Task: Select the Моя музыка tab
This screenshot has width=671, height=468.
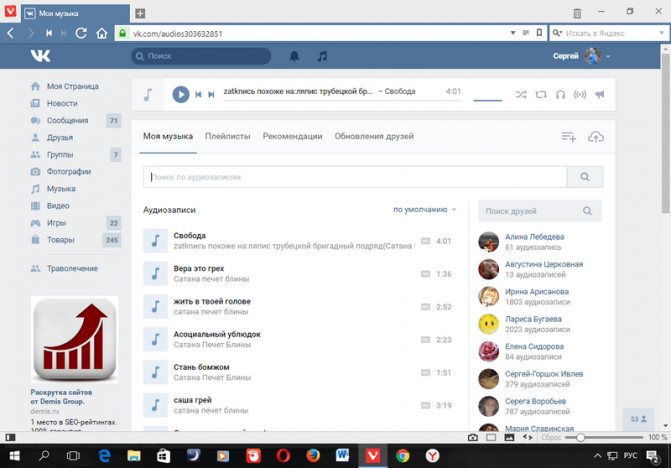Action: 168,136
